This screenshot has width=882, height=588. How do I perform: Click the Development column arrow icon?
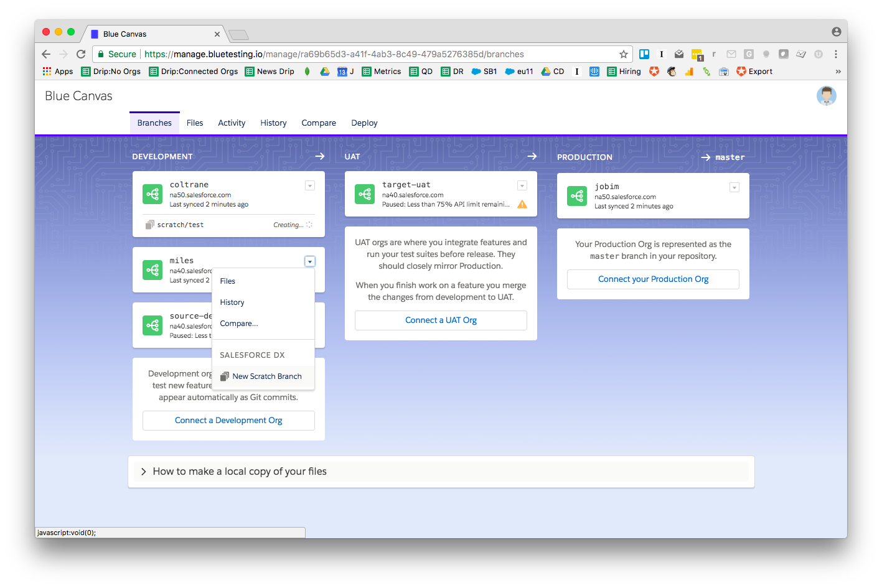[320, 156]
